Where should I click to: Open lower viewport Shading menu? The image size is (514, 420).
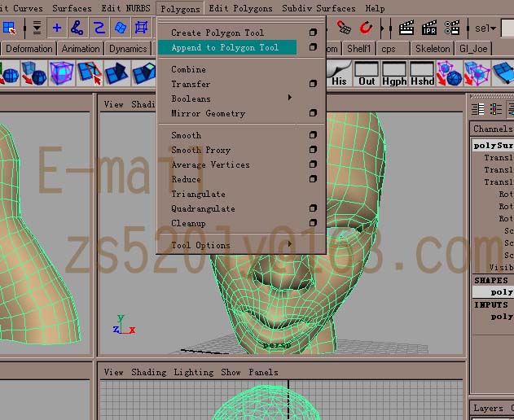pos(148,372)
